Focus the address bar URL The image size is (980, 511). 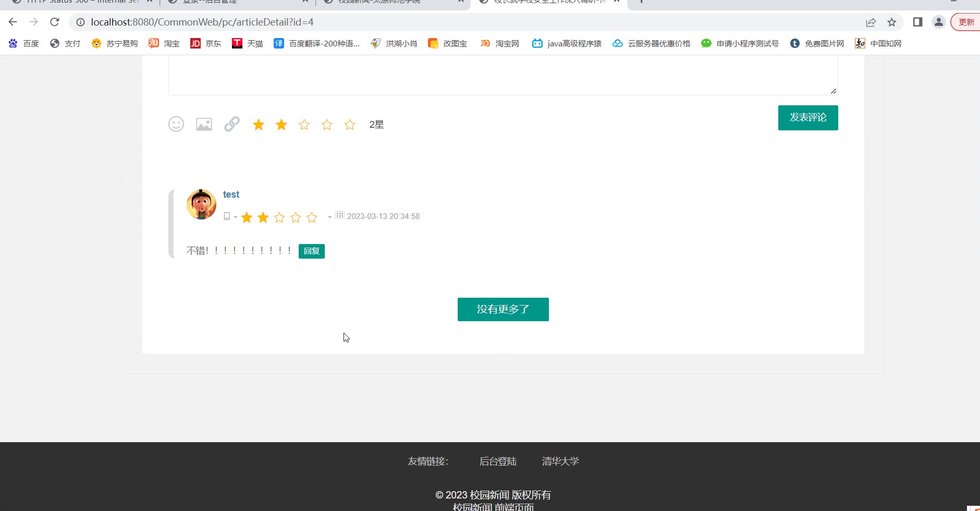(x=202, y=22)
